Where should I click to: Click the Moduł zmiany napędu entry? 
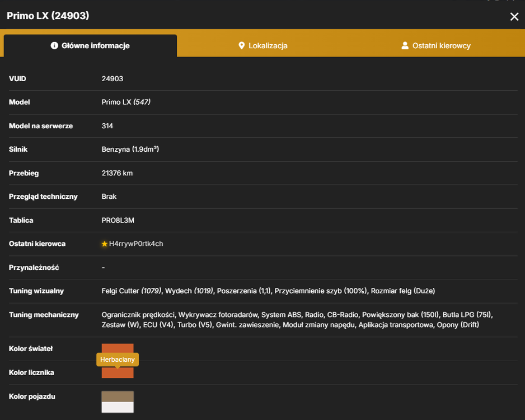(319, 325)
